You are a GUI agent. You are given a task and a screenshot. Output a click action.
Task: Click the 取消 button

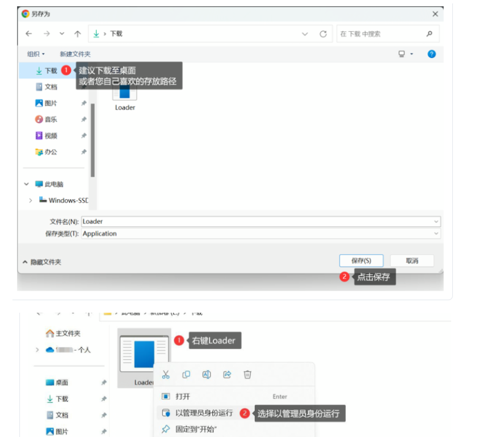pyautogui.click(x=411, y=260)
